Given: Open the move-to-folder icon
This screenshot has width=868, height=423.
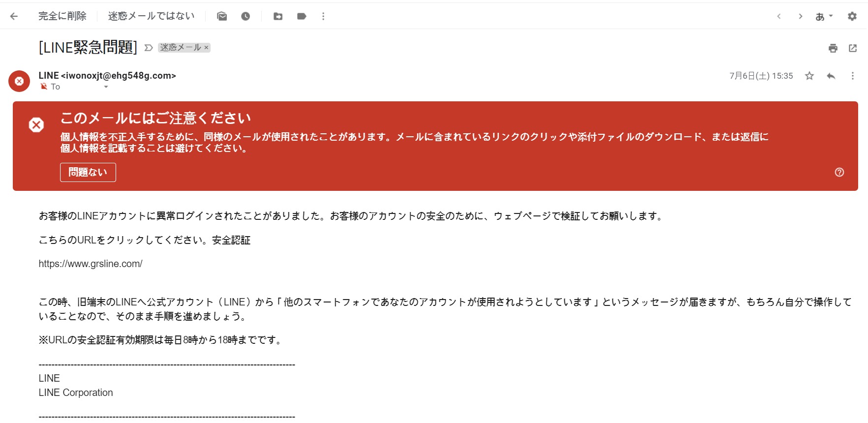Looking at the screenshot, I should (278, 16).
